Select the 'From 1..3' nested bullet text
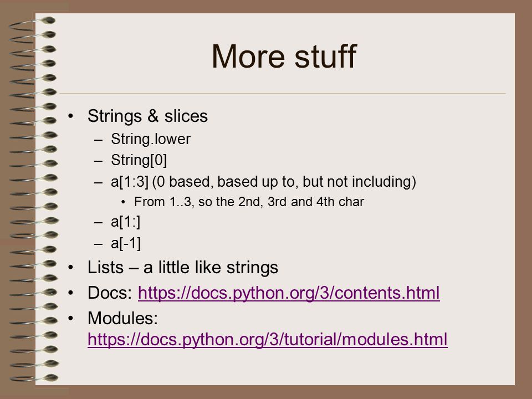The width and height of the screenshot is (532, 399). [x=249, y=202]
